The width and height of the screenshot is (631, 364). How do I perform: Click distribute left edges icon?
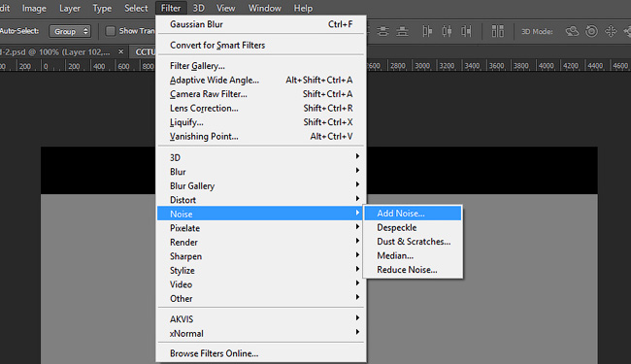[x=427, y=31]
